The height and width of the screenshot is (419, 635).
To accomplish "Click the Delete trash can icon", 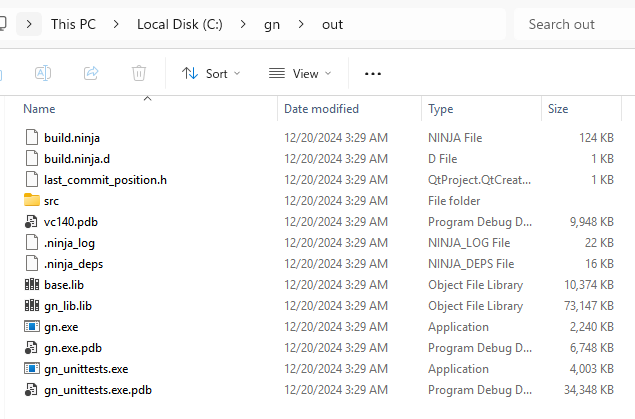I will 139,73.
